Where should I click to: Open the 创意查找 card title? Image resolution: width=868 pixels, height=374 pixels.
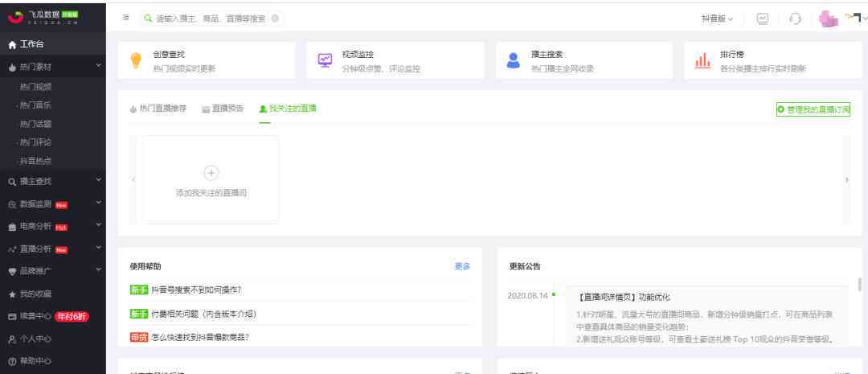169,55
